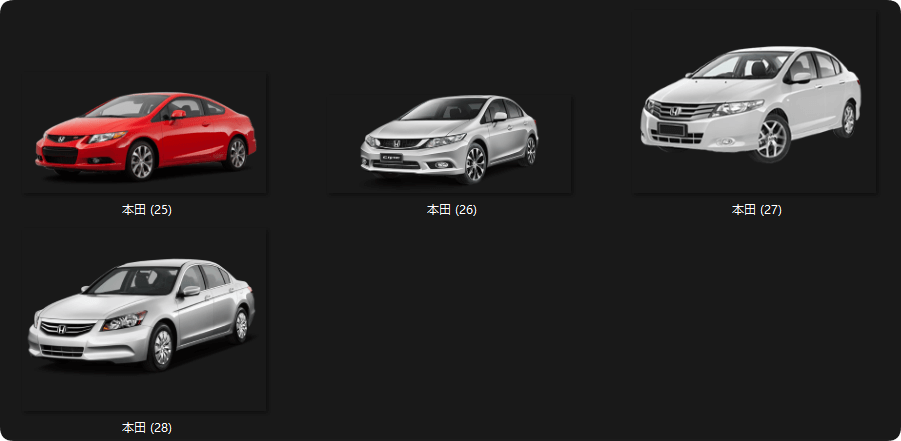Screen dimensions: 901x441
Task: Click the side mirror on the red coupe
Action: click(178, 115)
